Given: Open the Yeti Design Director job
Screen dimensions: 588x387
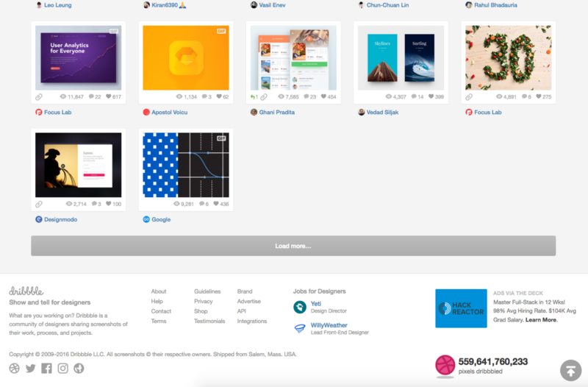Looking at the screenshot, I should pos(316,303).
